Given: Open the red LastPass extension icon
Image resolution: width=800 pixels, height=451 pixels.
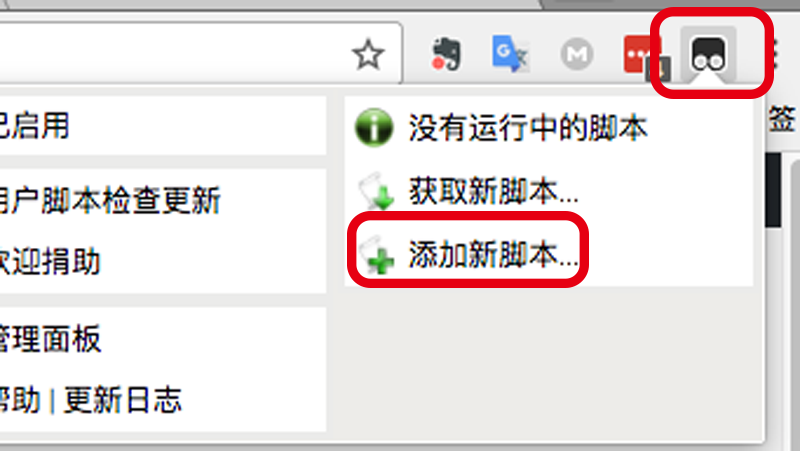Looking at the screenshot, I should 642,56.
